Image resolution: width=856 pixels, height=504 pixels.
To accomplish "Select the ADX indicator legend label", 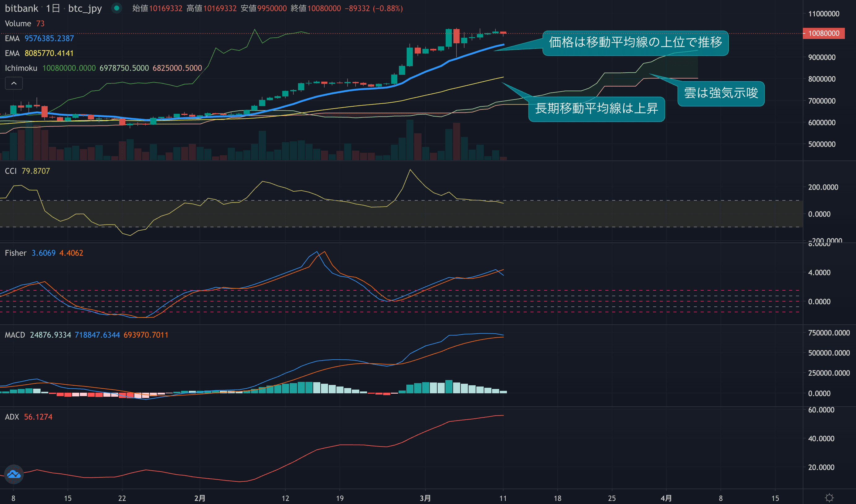I will [12, 417].
